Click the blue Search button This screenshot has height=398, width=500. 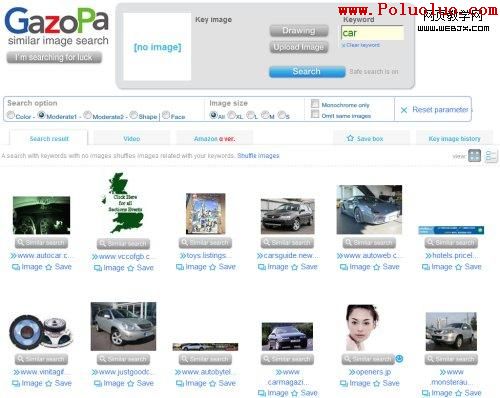(x=307, y=71)
